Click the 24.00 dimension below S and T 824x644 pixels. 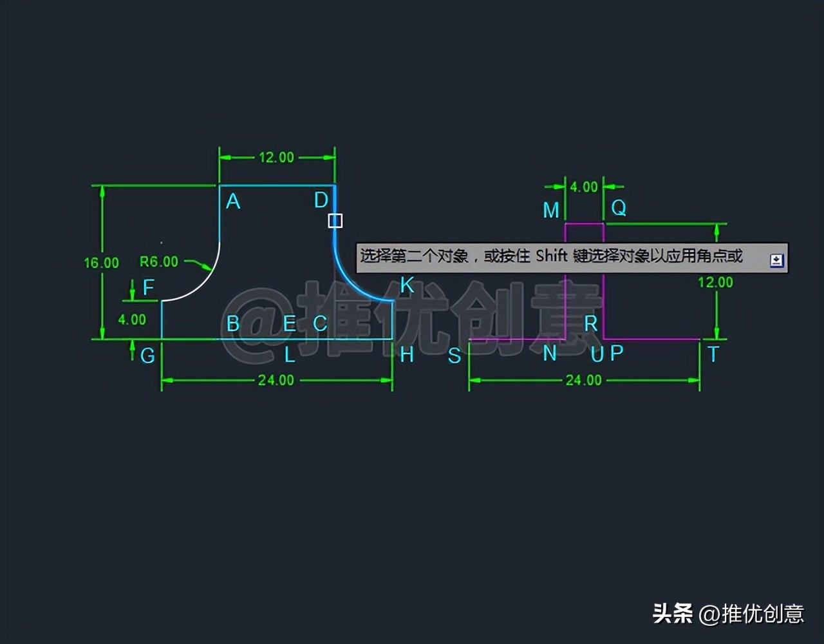583,380
